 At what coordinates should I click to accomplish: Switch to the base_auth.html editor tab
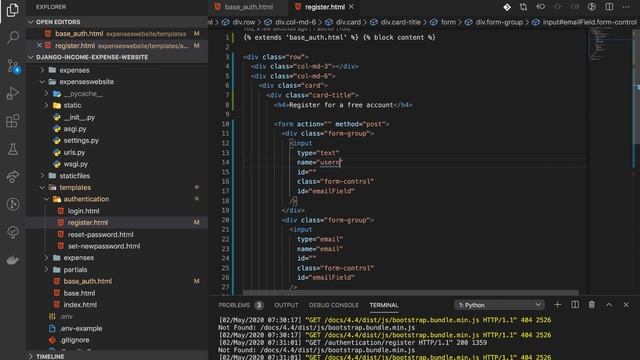click(249, 7)
